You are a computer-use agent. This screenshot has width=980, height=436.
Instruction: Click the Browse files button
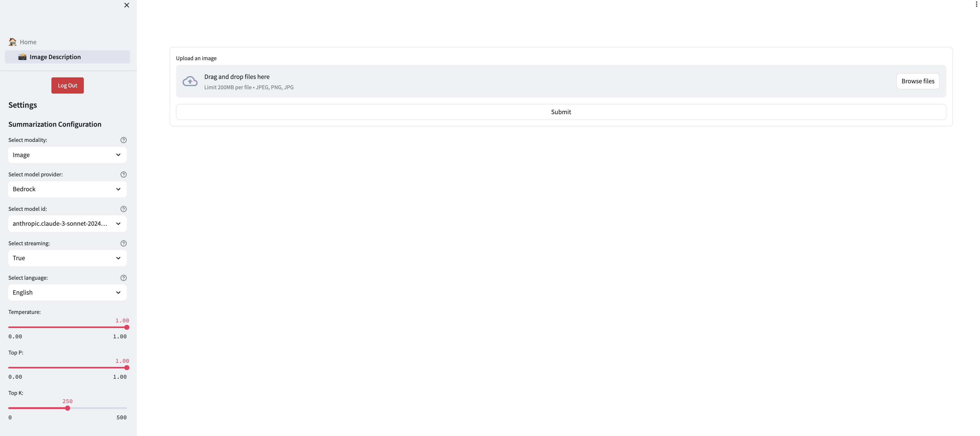[x=917, y=81]
